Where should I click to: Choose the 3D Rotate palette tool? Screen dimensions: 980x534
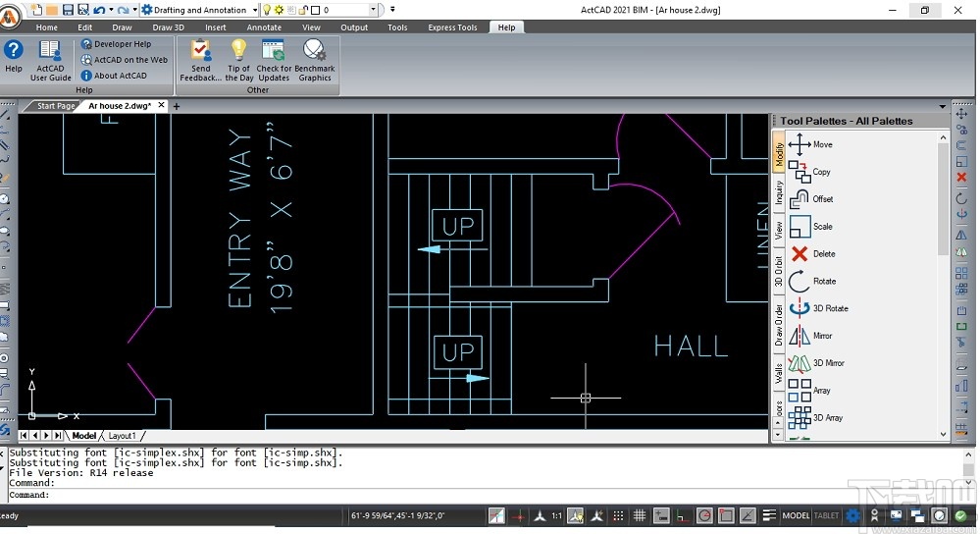818,308
